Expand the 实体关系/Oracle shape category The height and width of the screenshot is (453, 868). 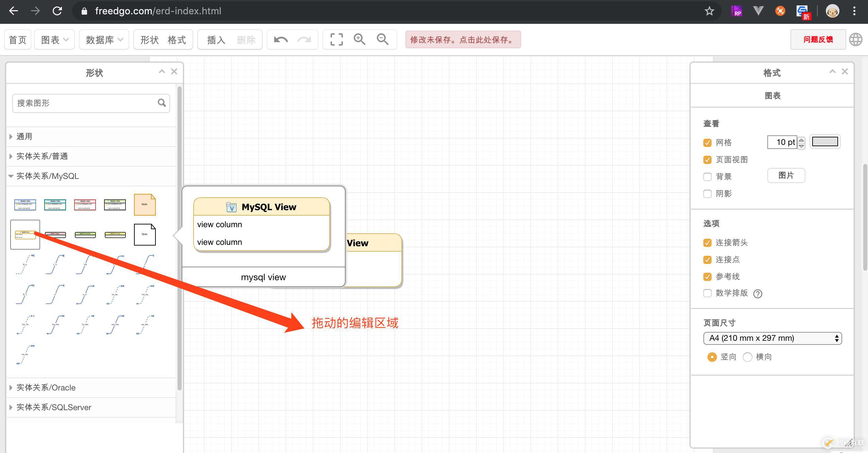point(46,388)
